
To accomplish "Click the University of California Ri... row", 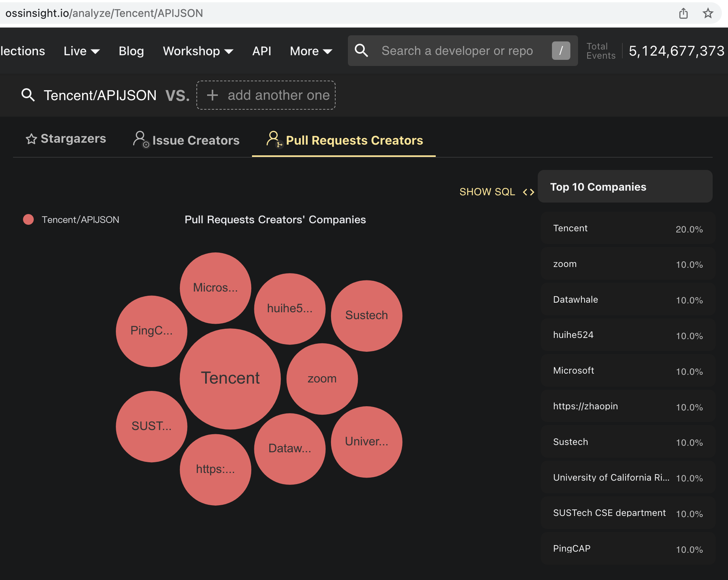I will tap(628, 478).
